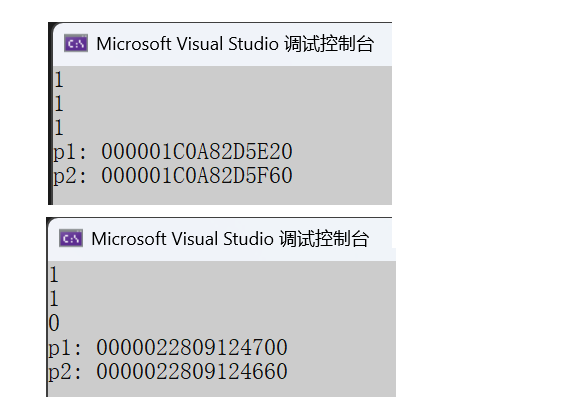
Task: Click the top console title bar blank area
Action: tap(383, 44)
